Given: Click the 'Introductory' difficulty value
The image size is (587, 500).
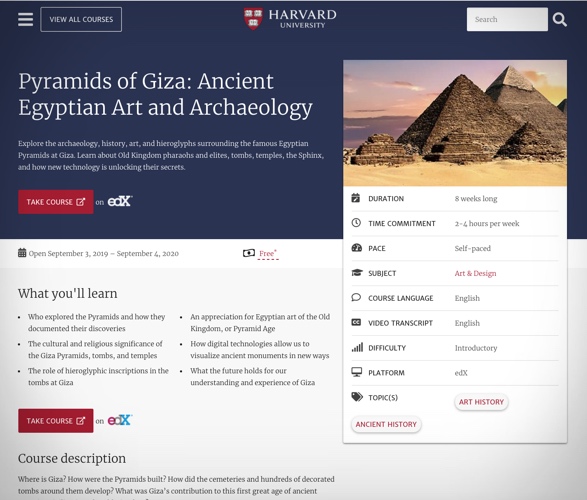Looking at the screenshot, I should click(476, 348).
